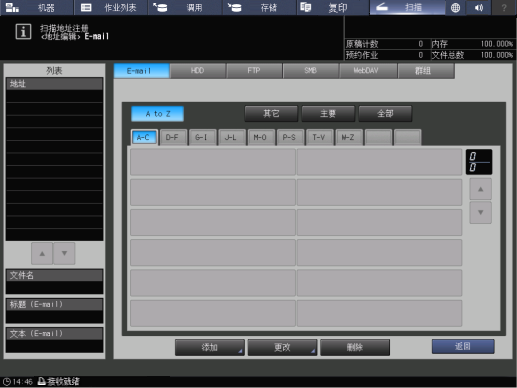The height and width of the screenshot is (388, 517).
Task: Click the 地址 header in the list panel
Action: click(x=54, y=84)
